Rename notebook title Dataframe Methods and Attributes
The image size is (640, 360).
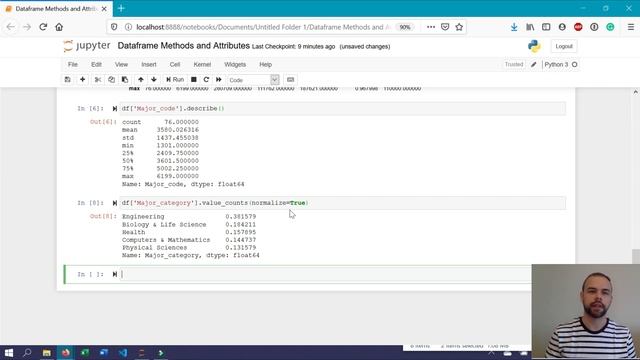point(184,46)
